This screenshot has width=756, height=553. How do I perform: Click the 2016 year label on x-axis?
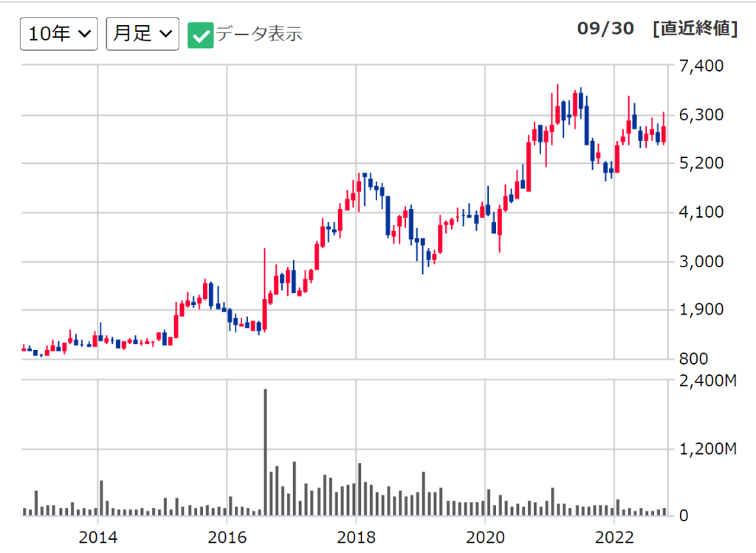(x=227, y=535)
